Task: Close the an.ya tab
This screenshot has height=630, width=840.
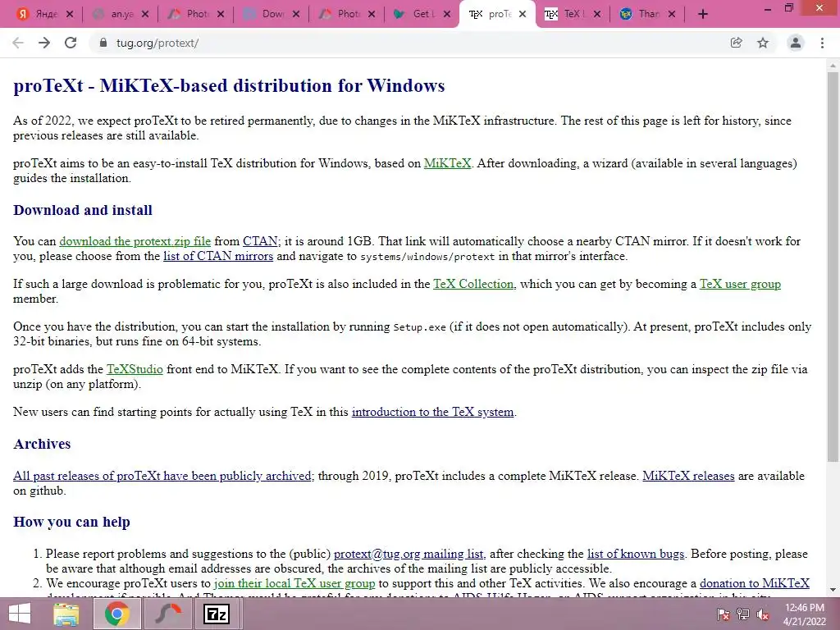Action: [145, 15]
